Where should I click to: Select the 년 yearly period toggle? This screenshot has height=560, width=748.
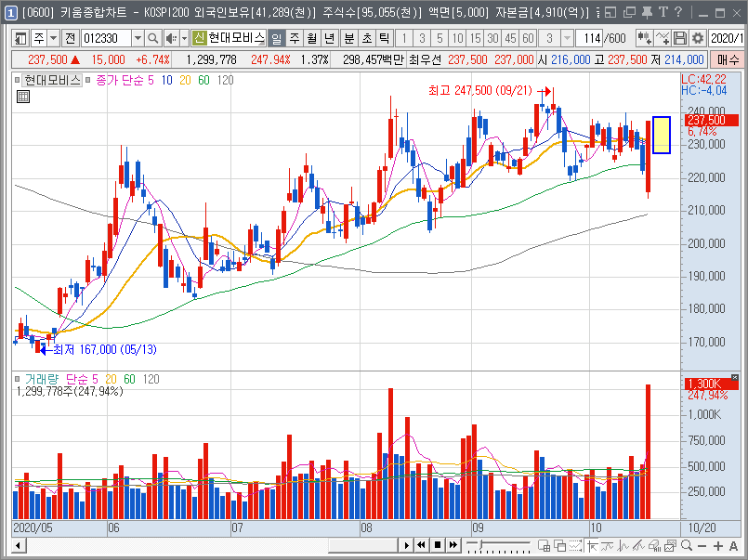pos(330,38)
